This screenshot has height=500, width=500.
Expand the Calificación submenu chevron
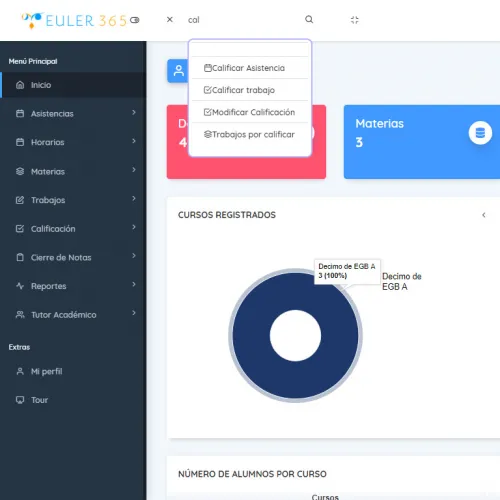pyautogui.click(x=134, y=227)
